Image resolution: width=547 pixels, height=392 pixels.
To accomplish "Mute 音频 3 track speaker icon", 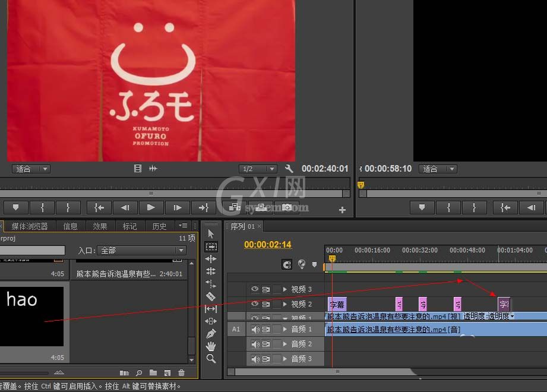I will coord(255,359).
